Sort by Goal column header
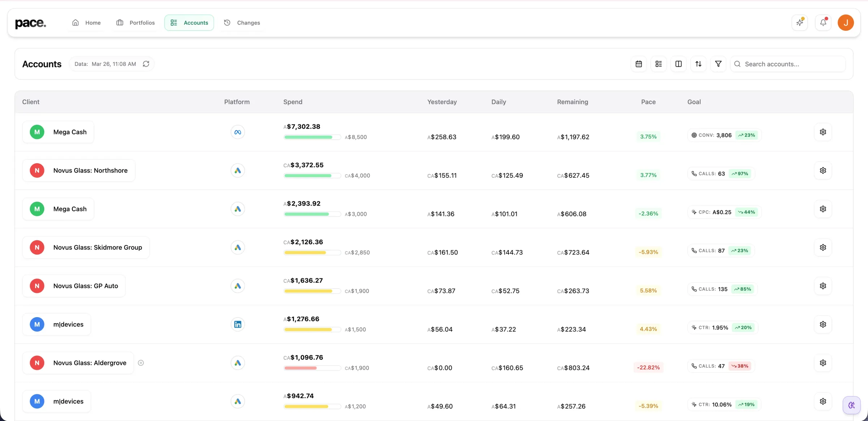 coord(694,102)
